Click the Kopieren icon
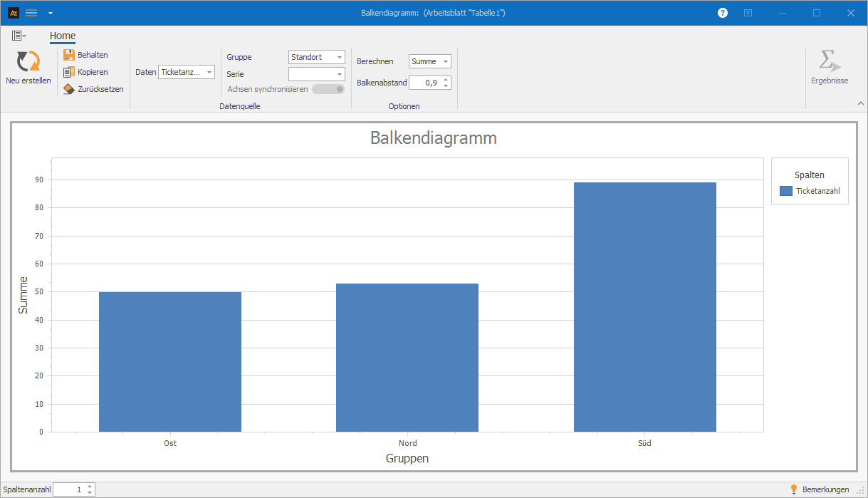868x498 pixels. 69,72
